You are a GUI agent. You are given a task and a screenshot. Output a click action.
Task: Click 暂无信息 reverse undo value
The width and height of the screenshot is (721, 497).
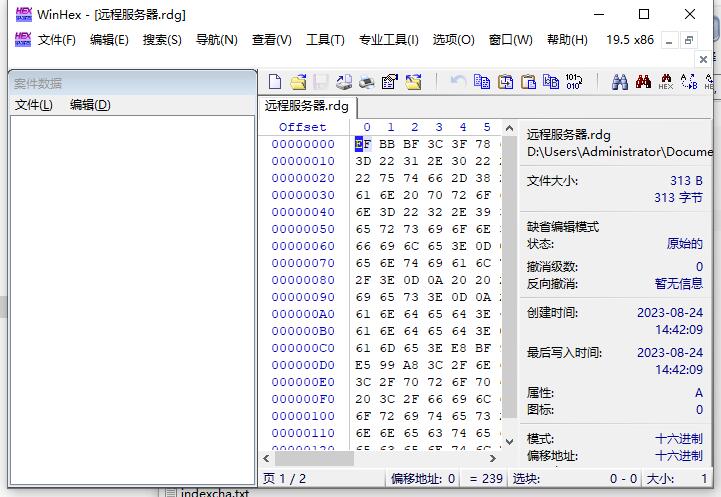pos(679,283)
